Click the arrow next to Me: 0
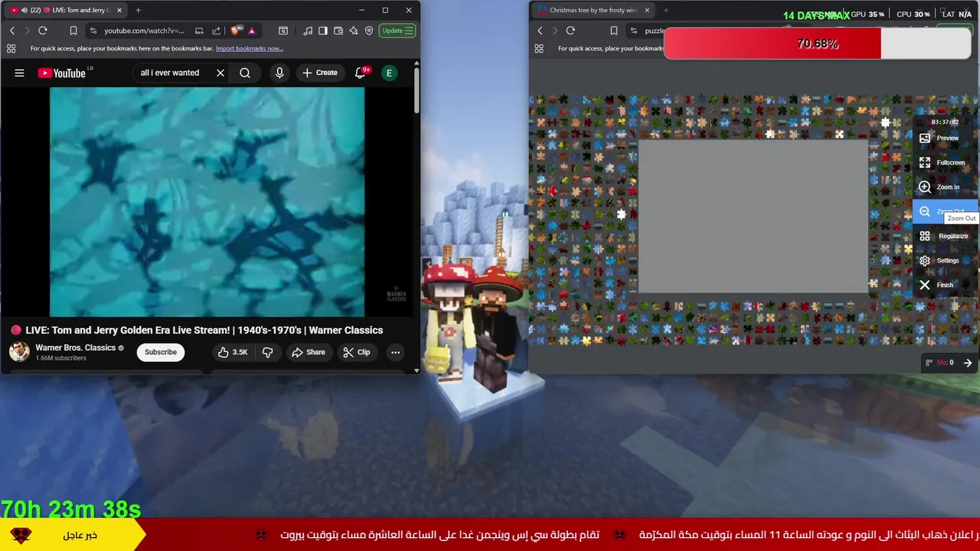 tap(968, 363)
